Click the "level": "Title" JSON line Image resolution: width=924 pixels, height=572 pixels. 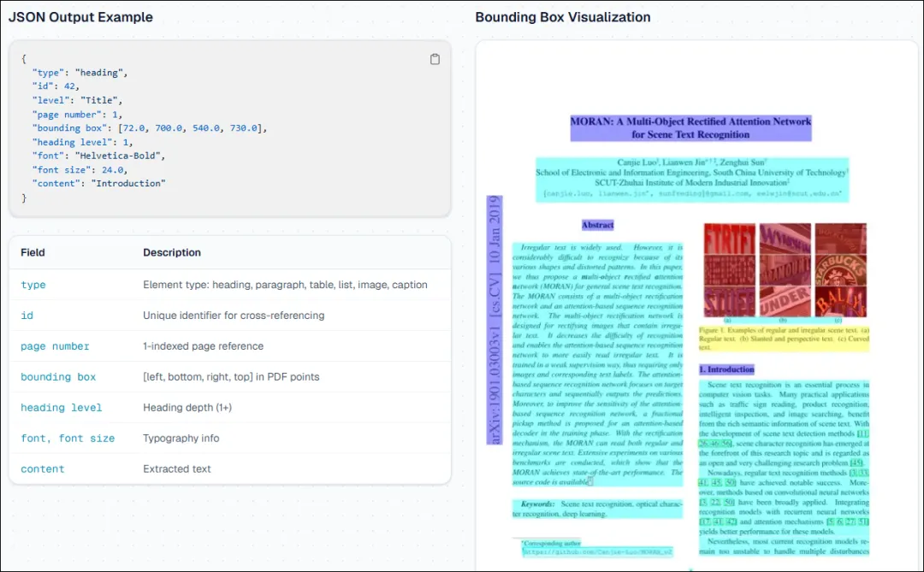[78, 100]
